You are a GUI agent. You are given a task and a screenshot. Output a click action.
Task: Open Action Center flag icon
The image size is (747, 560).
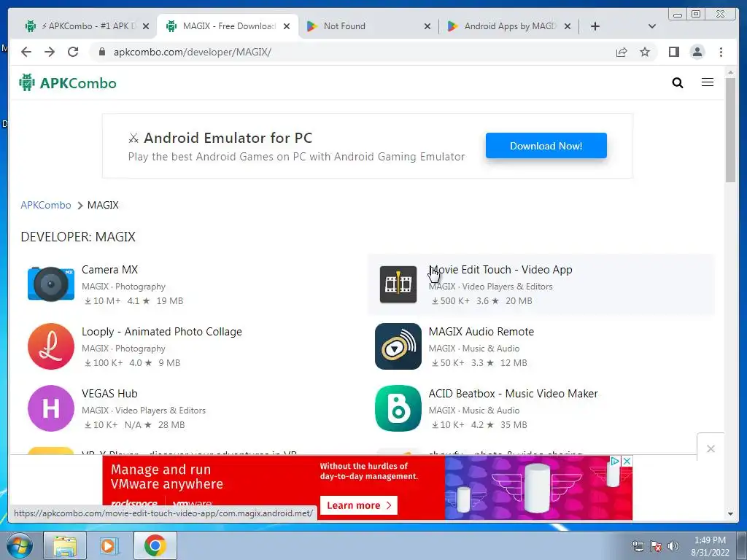pos(656,545)
